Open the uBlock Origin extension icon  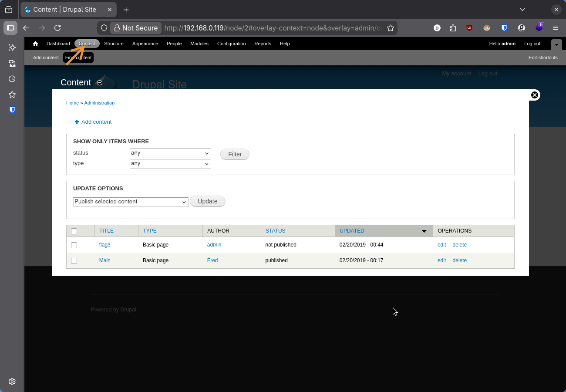click(469, 28)
